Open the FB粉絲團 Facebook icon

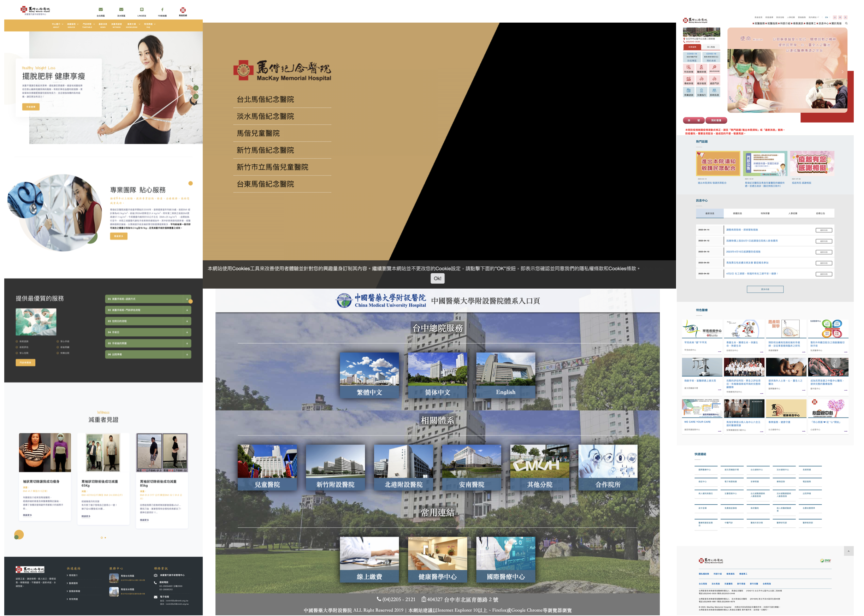point(162,10)
